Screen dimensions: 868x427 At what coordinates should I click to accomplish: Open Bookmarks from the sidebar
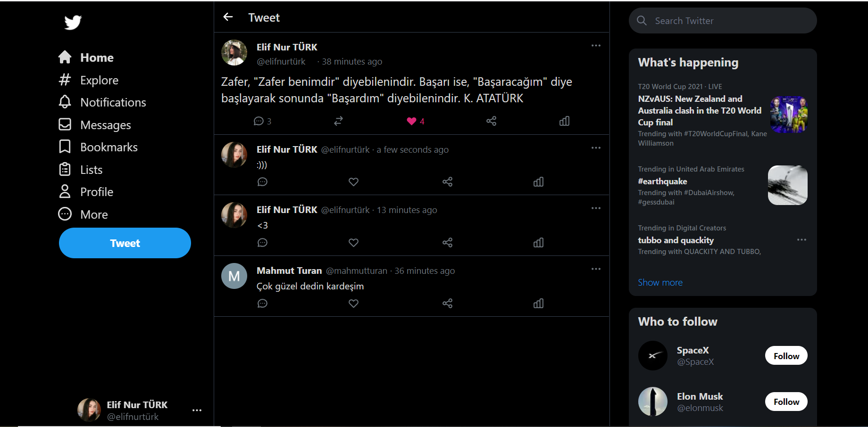click(x=98, y=147)
